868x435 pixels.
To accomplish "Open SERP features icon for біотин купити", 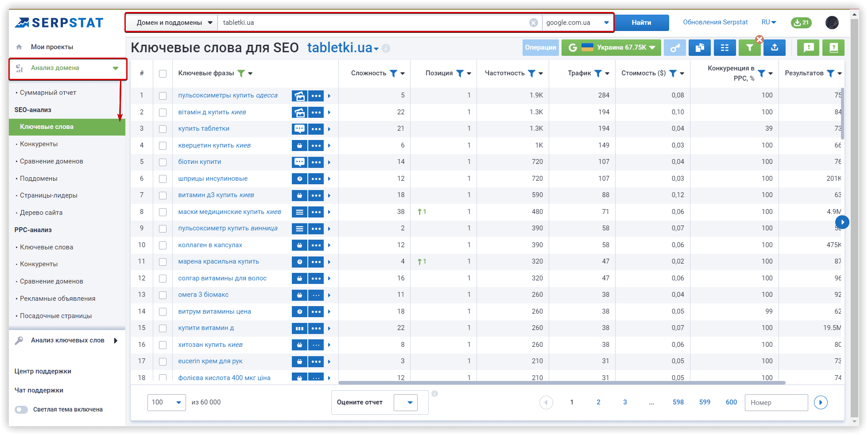I will (x=300, y=162).
